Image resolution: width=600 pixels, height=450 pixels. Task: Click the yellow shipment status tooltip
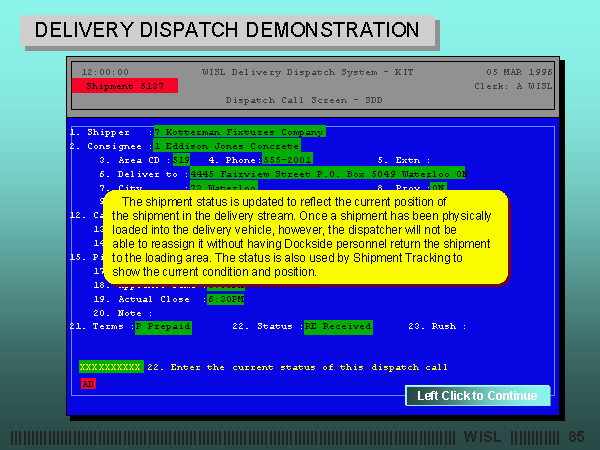click(x=305, y=236)
